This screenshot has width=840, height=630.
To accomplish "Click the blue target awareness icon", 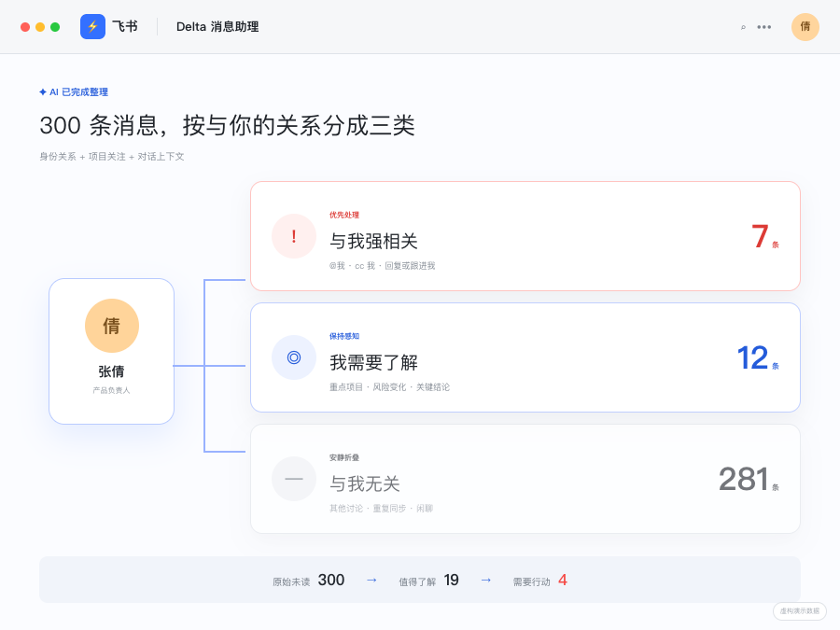I will pyautogui.click(x=294, y=357).
